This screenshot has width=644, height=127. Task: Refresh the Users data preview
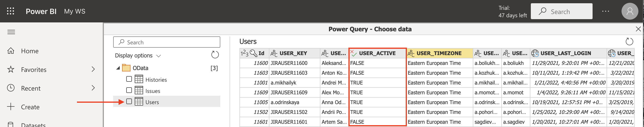(629, 41)
